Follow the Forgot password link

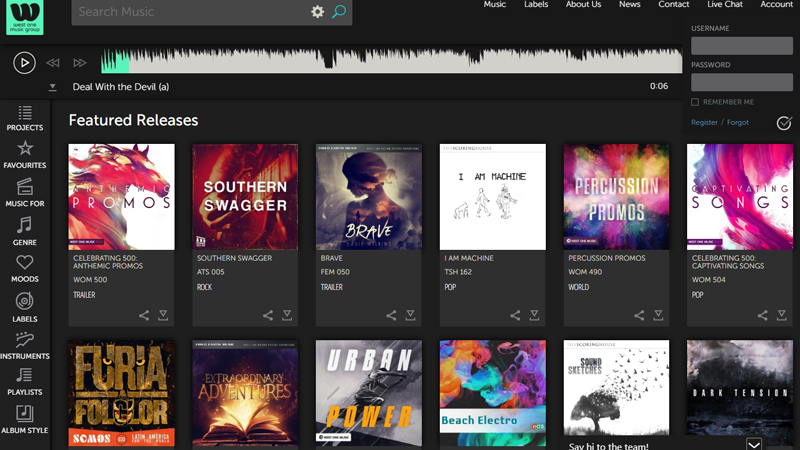(x=738, y=122)
